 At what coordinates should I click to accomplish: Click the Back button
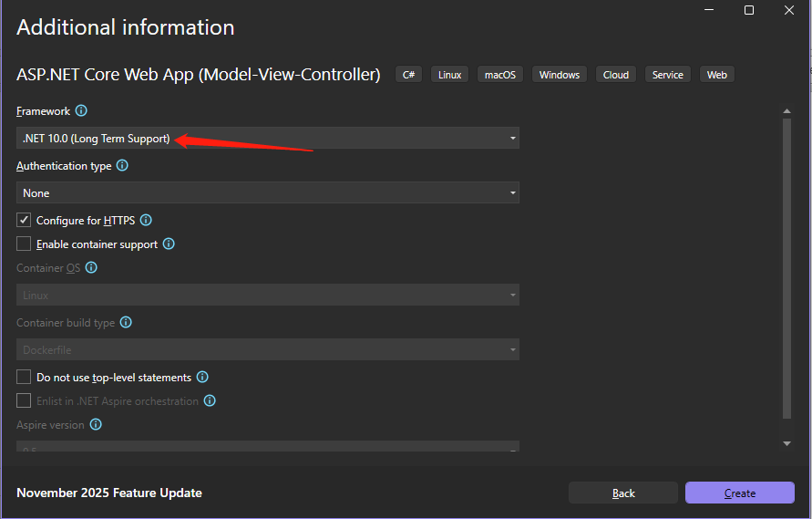623,493
